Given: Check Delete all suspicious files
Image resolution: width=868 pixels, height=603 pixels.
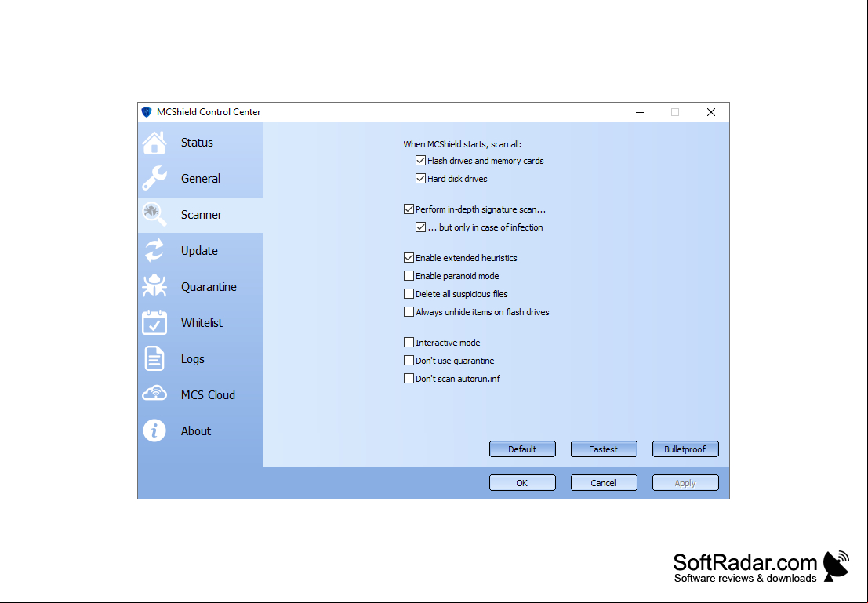Looking at the screenshot, I should (x=409, y=293).
